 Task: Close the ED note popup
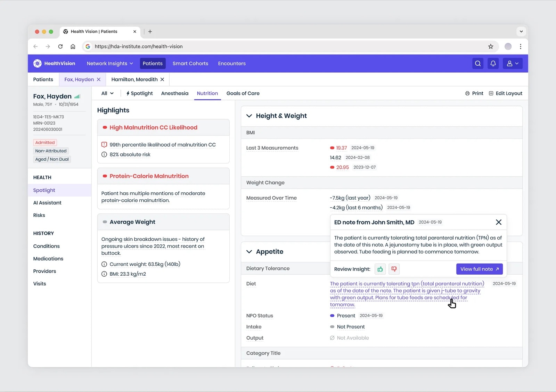click(x=499, y=222)
